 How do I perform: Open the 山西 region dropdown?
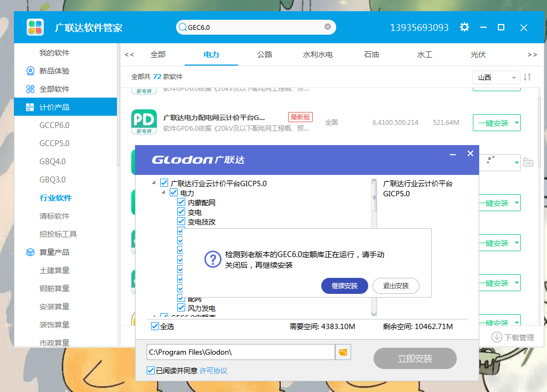(496, 77)
